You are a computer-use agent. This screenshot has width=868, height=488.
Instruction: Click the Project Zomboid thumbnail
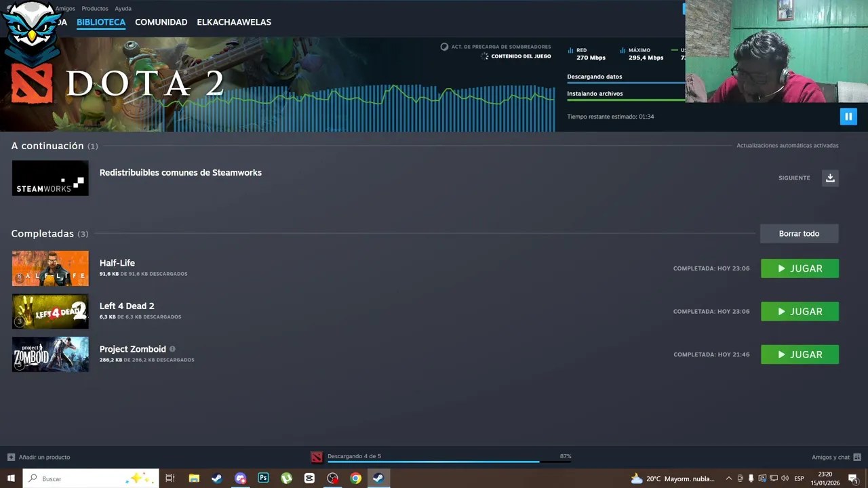[x=50, y=354]
